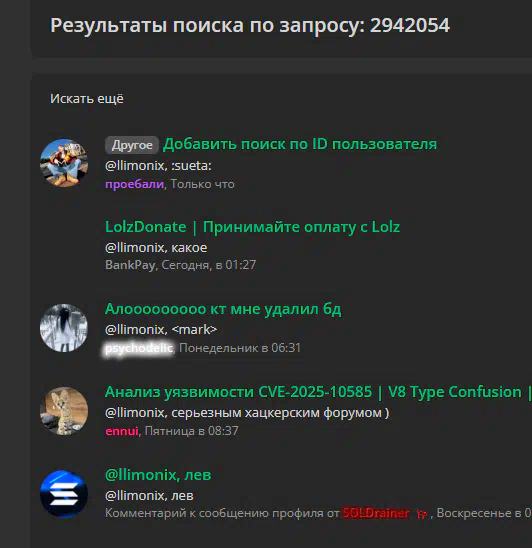Open the '@llimonix, лев' result title
Image resolution: width=532 pixels, height=548 pixels.
pyautogui.click(x=158, y=475)
